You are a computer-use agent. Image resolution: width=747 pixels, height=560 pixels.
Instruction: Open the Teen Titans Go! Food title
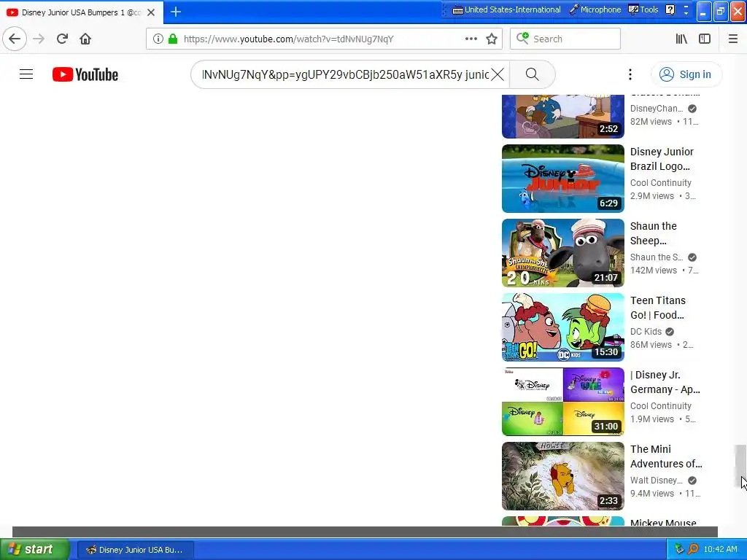(657, 308)
